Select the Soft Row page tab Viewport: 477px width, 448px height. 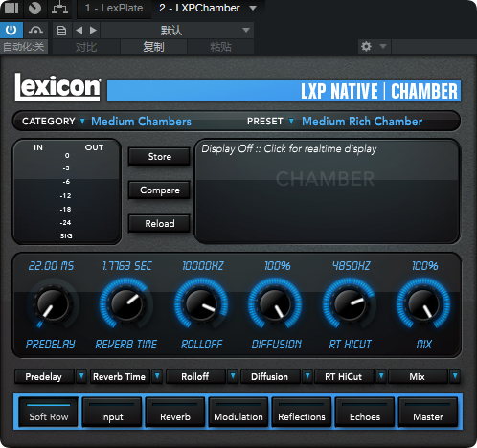click(49, 412)
